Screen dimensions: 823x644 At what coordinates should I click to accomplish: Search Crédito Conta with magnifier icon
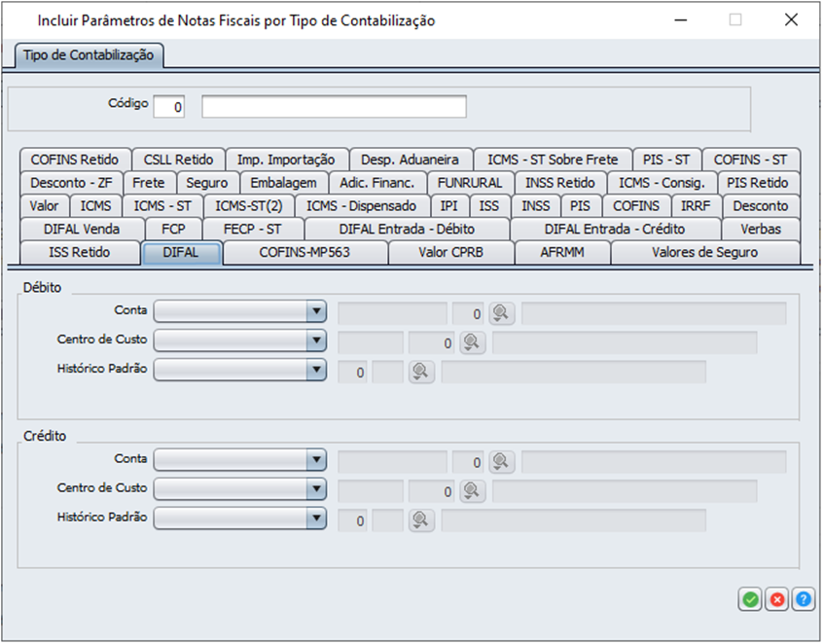[502, 461]
